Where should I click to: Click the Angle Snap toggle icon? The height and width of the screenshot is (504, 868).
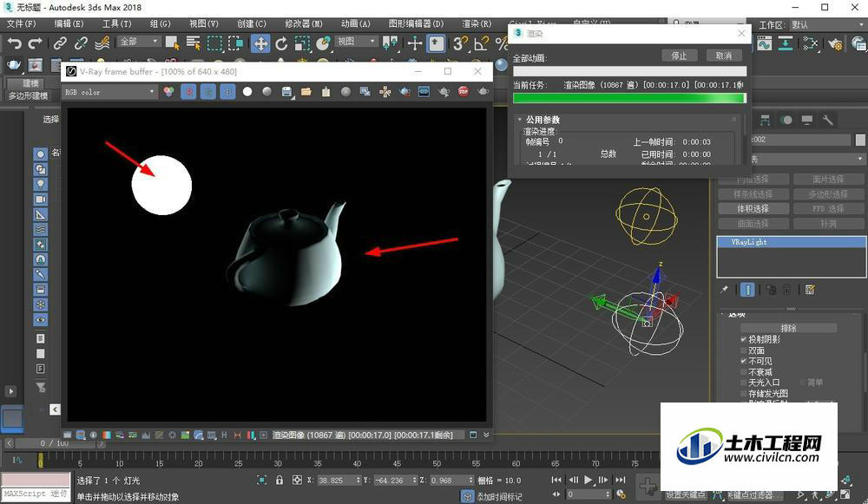pyautogui.click(x=481, y=43)
